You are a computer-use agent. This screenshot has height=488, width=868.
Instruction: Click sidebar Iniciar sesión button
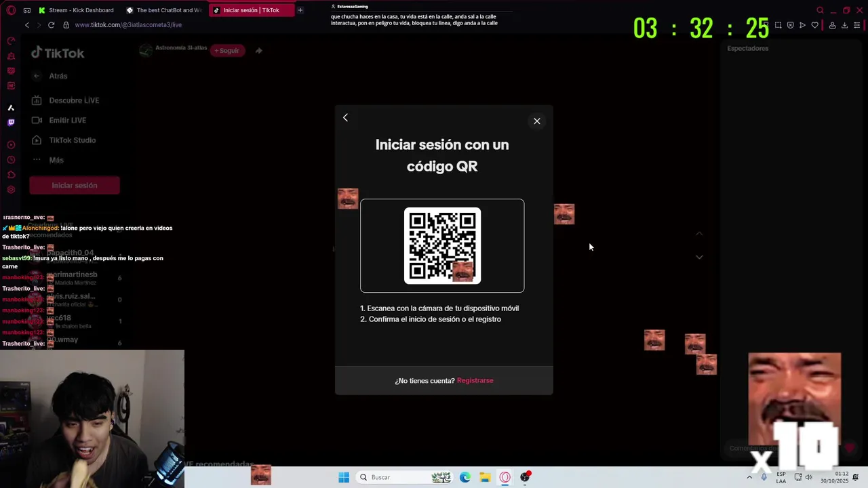pyautogui.click(x=75, y=185)
